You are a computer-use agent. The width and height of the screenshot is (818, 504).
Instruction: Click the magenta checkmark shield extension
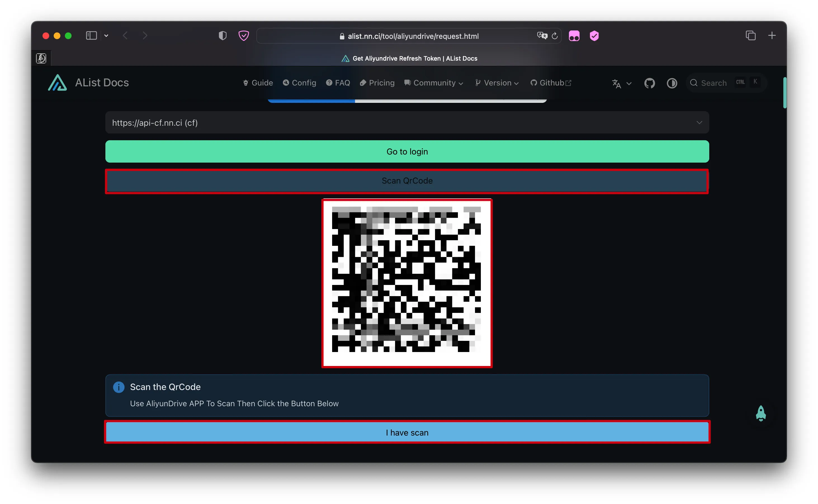(594, 36)
